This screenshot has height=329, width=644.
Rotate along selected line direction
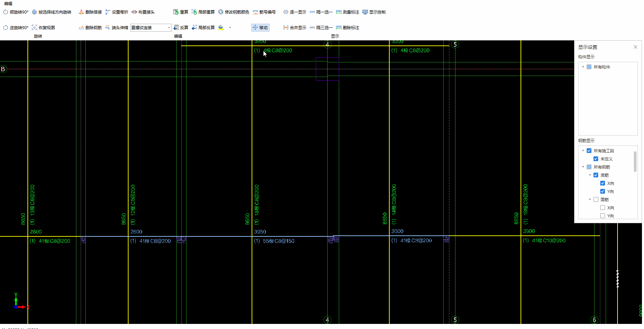click(52, 12)
